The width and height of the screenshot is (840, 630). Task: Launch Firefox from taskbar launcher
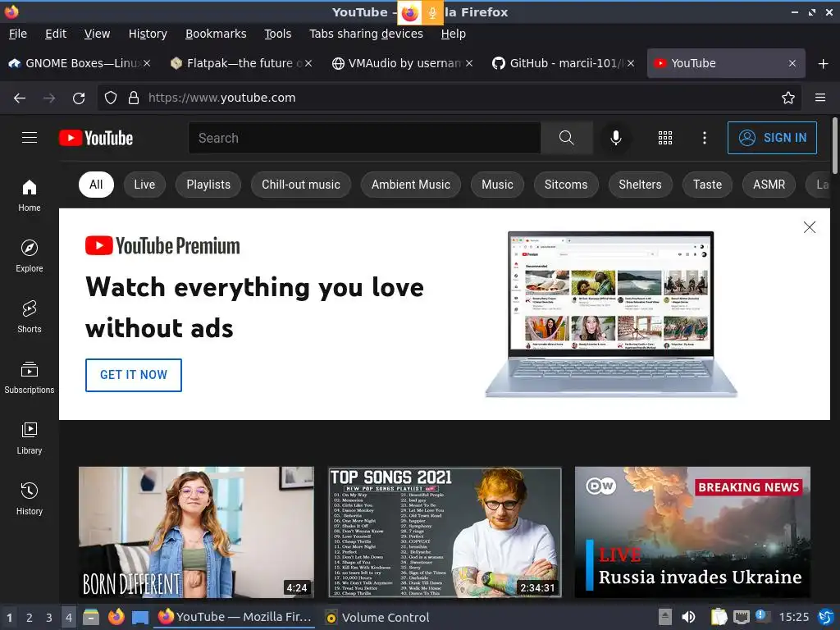point(116,617)
